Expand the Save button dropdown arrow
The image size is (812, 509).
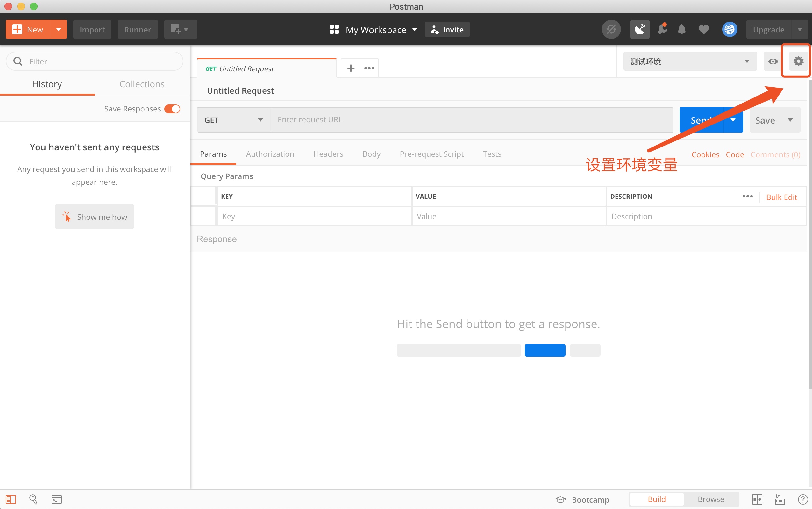(790, 120)
